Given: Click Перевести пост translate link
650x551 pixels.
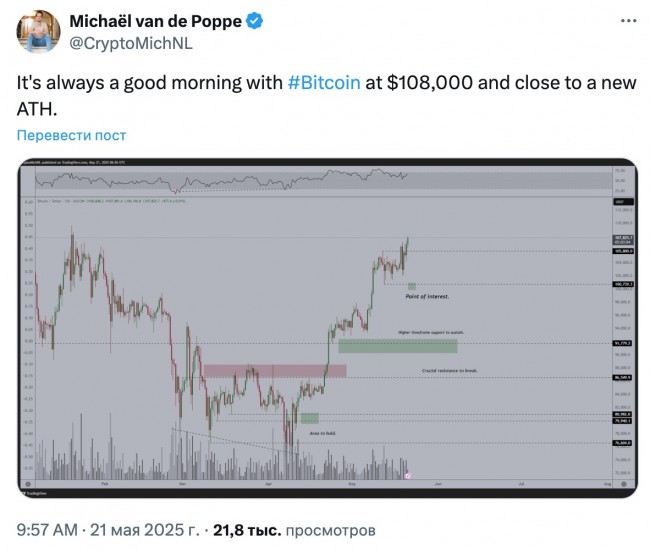Looking at the screenshot, I should [71, 135].
